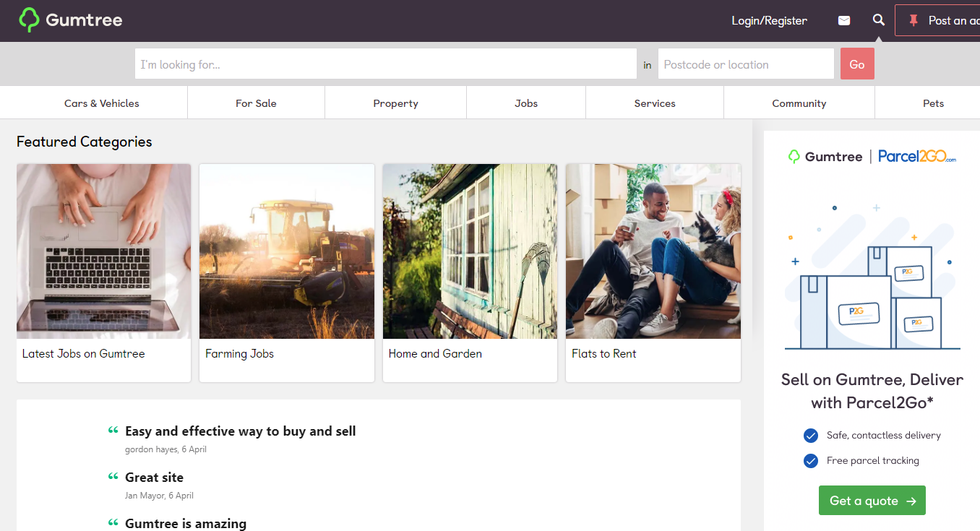Viewport: 980px width, 531px height.
Task: Click the reviewer line 'gordon hayes, 6 April'
Action: (166, 449)
